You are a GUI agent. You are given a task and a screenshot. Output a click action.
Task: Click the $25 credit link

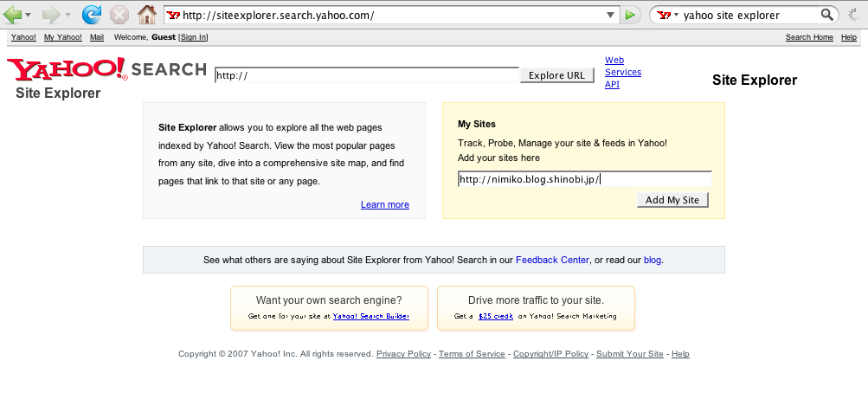(496, 316)
